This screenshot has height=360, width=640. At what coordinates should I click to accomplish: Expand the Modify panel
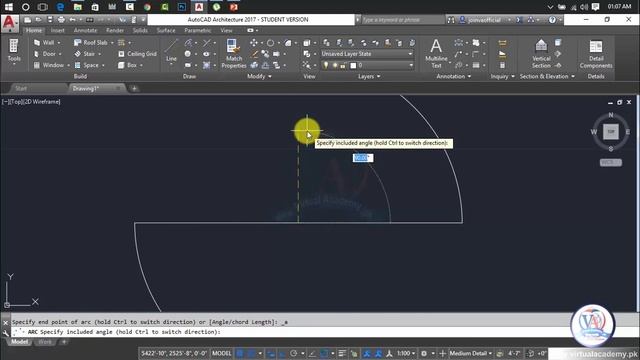pos(259,76)
